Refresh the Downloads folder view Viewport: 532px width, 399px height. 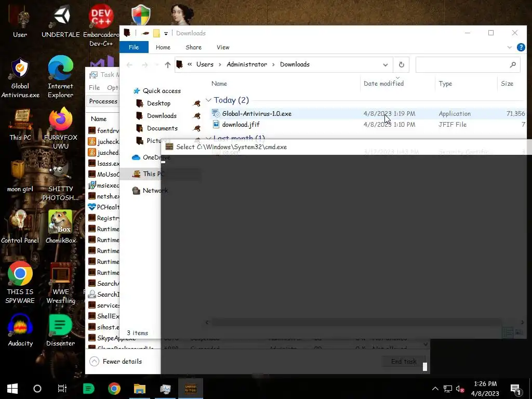tap(402, 64)
